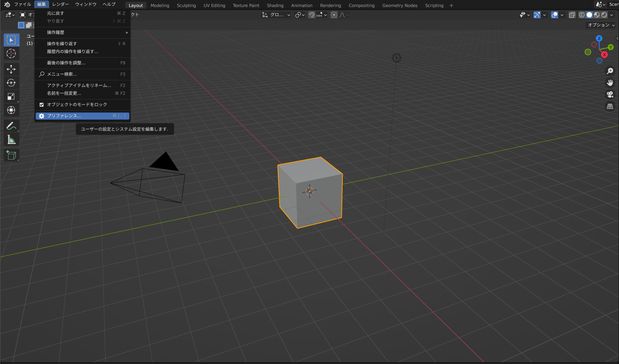Activate the 3D Cursor tool

[11, 54]
